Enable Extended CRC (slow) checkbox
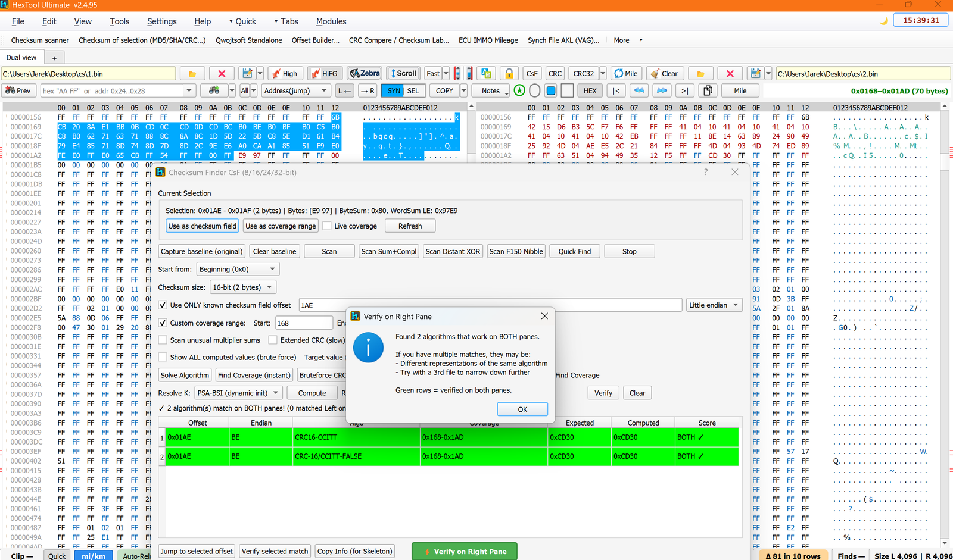The image size is (953, 560). 273,340
